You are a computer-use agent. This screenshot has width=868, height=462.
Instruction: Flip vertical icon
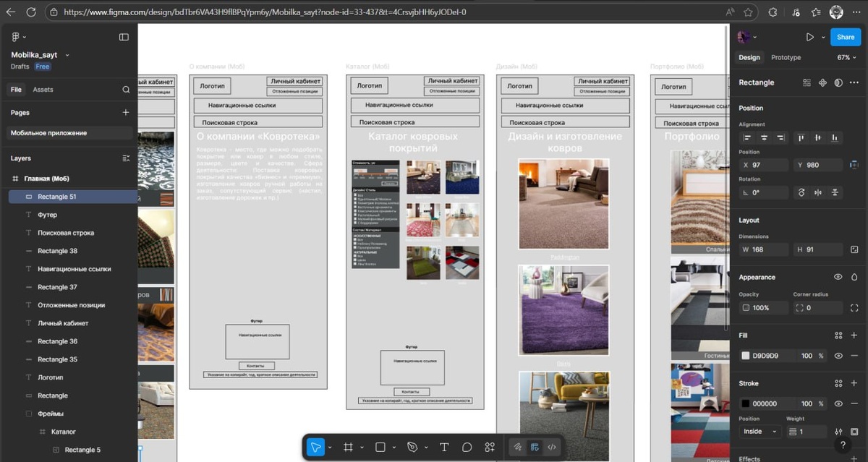(x=835, y=192)
